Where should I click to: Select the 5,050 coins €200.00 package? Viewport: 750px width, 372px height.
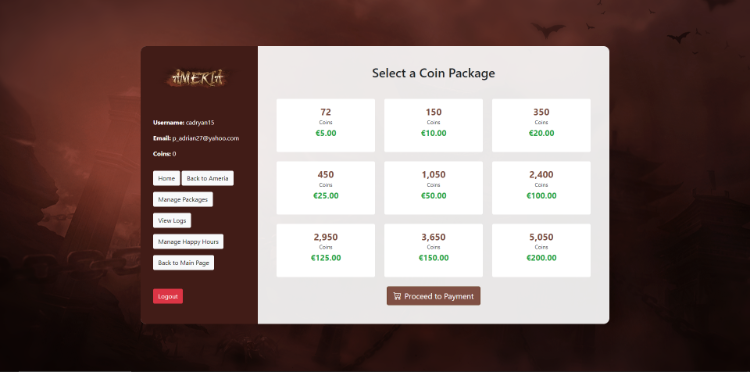click(541, 251)
